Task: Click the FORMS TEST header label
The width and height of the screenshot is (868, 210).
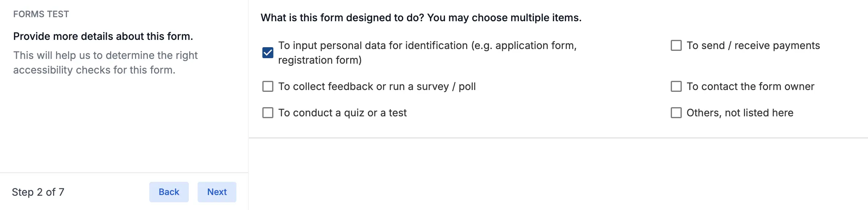Action: [41, 14]
